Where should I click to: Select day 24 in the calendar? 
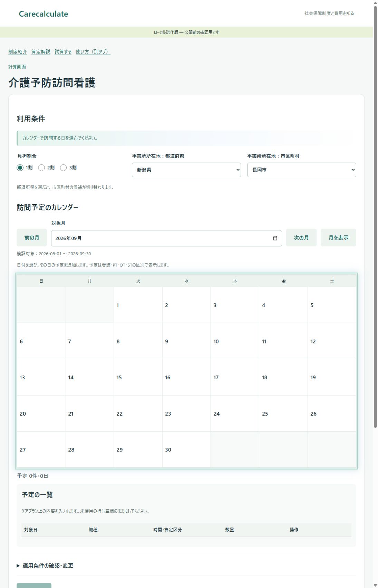(235, 414)
